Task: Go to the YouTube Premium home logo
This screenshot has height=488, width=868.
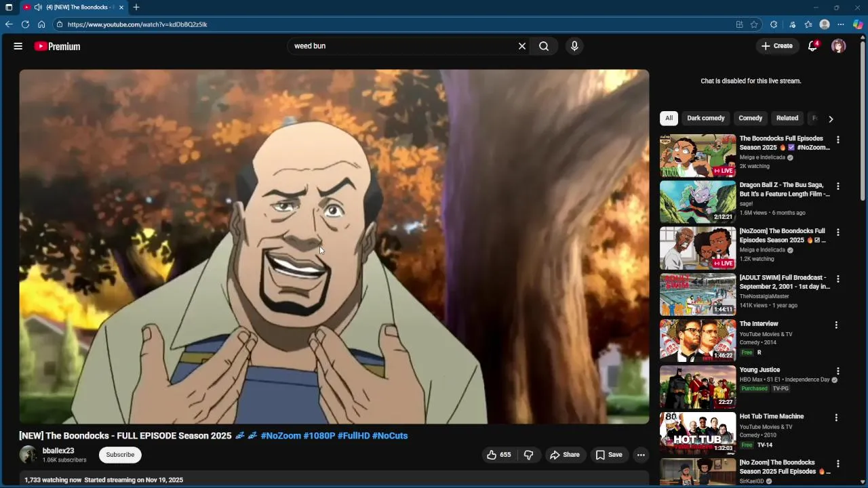Action: click(57, 46)
